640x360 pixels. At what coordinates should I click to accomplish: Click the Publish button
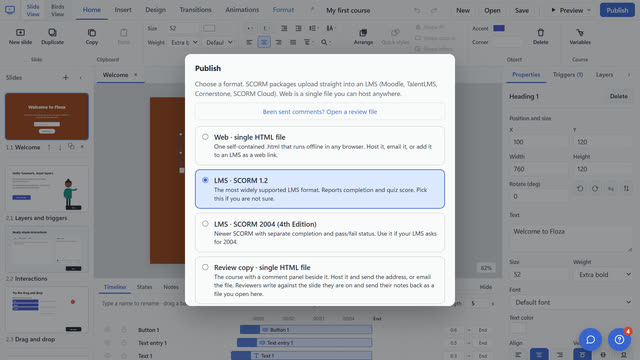pyautogui.click(x=617, y=10)
